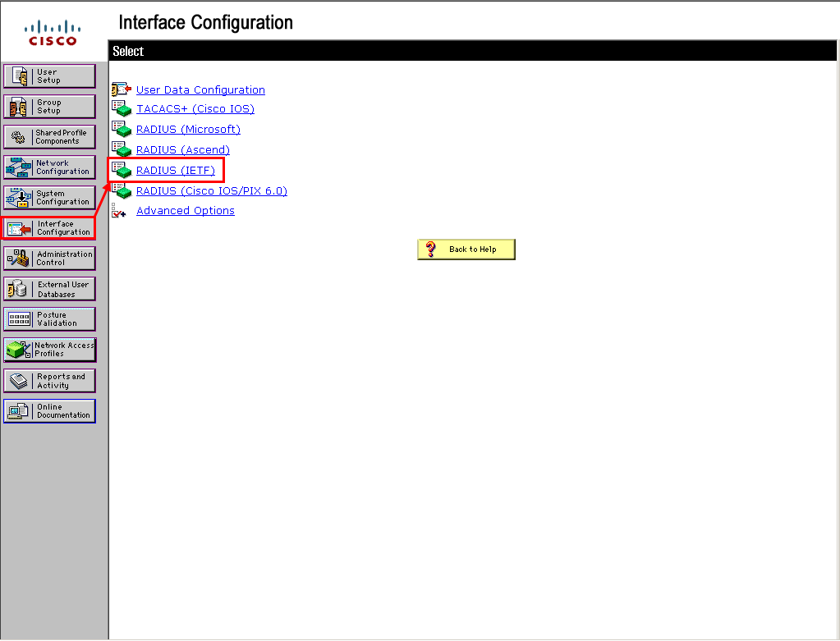Click the checkmark icon beside Advanced Options

click(x=118, y=211)
